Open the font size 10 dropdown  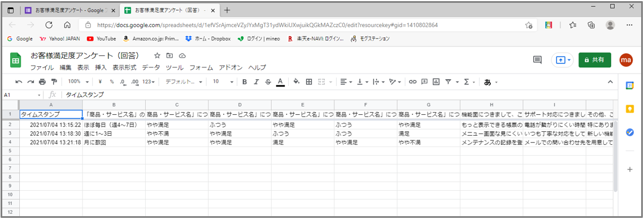(223, 82)
